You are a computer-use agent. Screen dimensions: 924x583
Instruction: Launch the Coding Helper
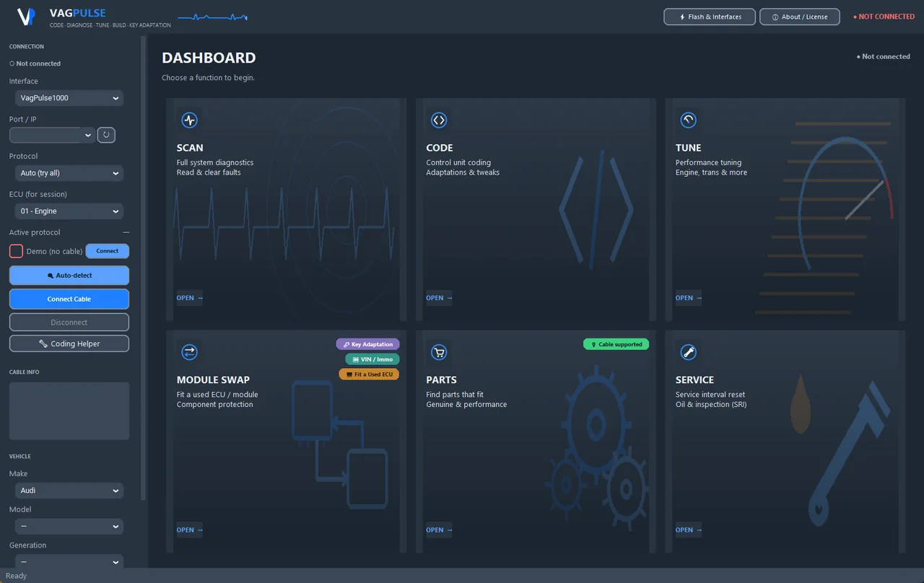click(x=69, y=343)
